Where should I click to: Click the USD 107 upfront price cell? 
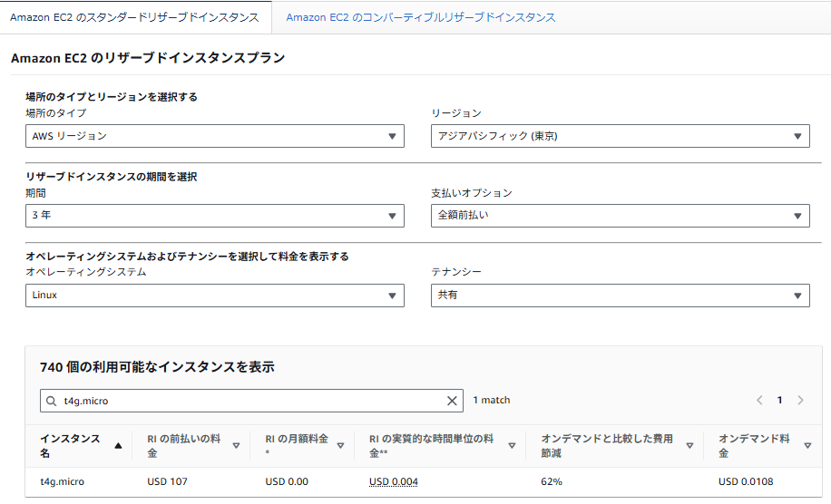168,481
